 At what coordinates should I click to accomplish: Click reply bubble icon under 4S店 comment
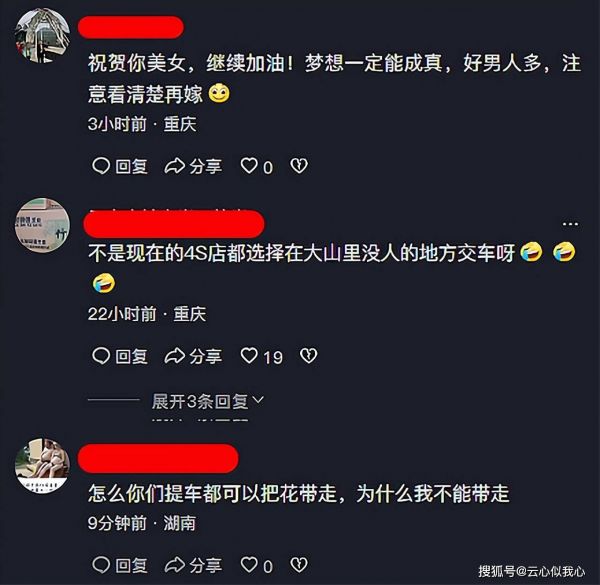101,356
